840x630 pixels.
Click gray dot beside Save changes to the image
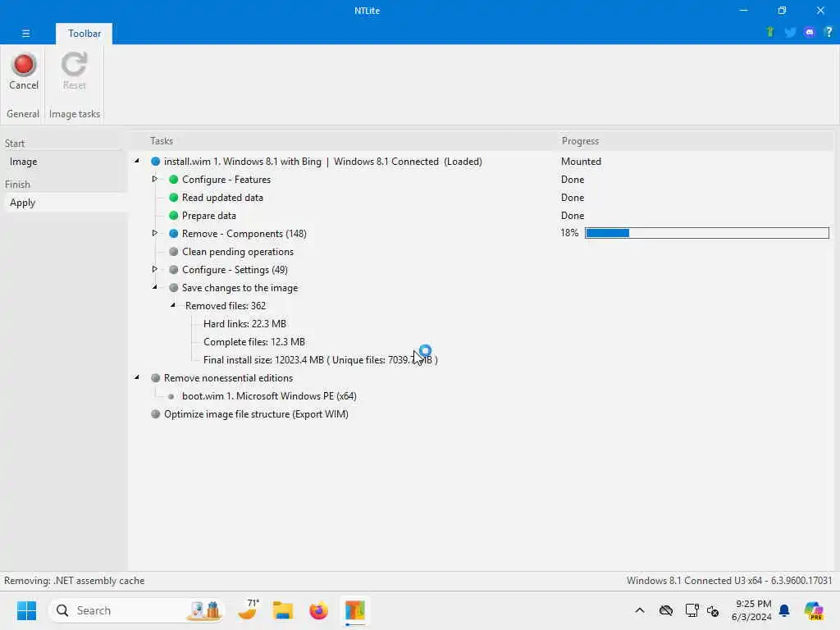point(174,288)
